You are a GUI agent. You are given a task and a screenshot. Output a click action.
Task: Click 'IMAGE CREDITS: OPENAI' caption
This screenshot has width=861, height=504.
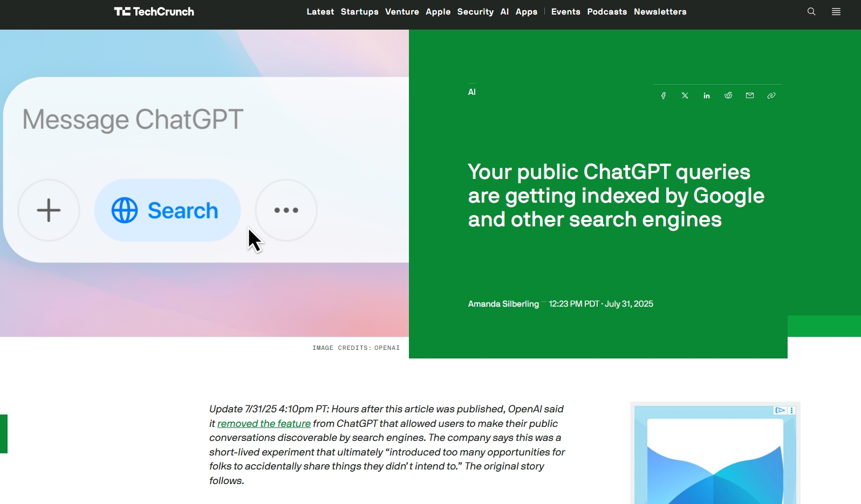[356, 348]
